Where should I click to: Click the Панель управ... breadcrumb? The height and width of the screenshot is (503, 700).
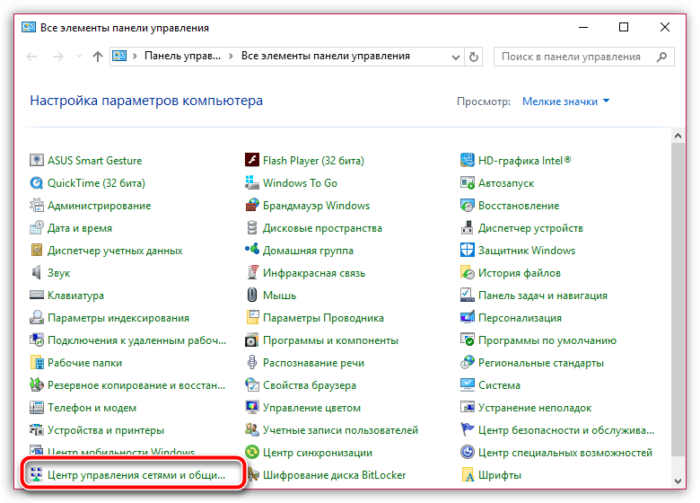click(x=182, y=56)
